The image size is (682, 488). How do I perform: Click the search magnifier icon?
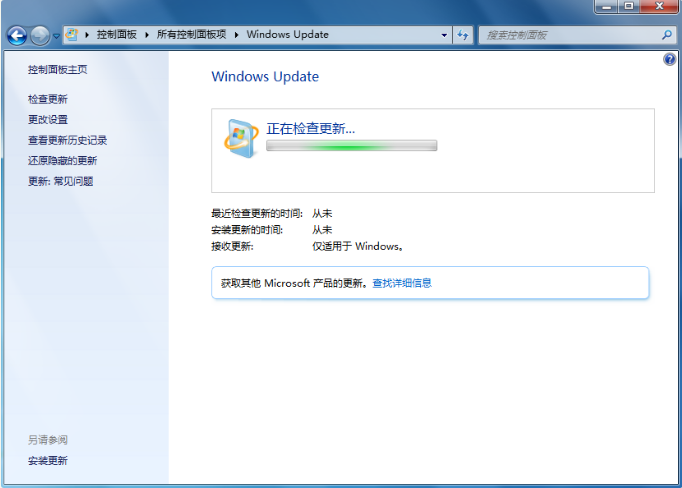tap(667, 35)
